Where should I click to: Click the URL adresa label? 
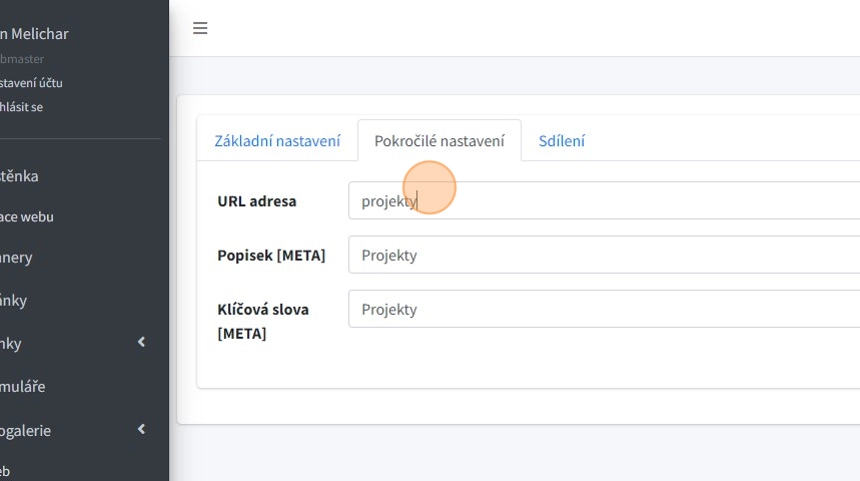click(257, 201)
